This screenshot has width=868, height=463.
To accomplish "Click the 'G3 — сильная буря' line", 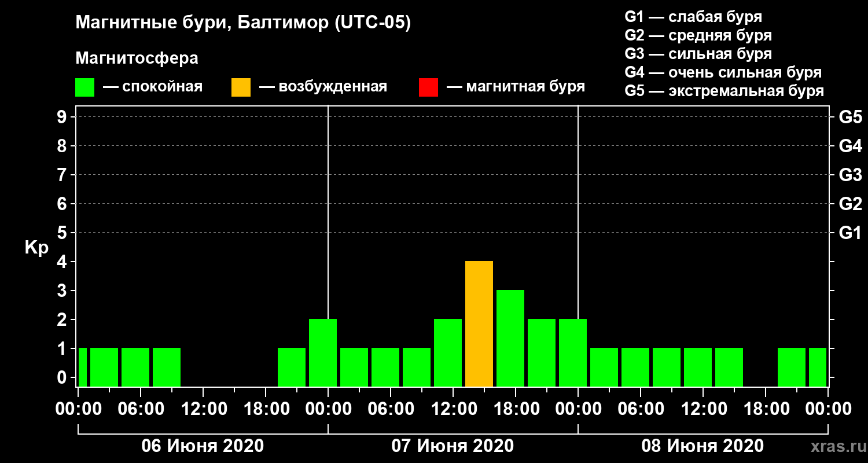I will click(698, 54).
